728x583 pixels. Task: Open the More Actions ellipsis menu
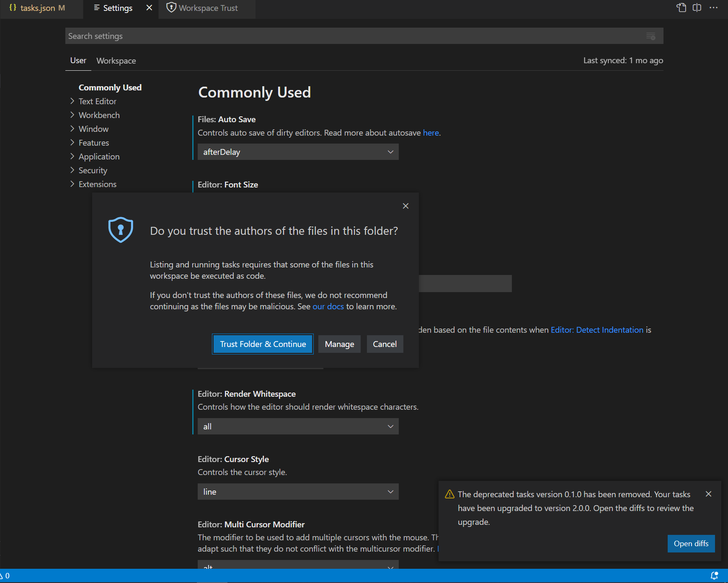(714, 8)
